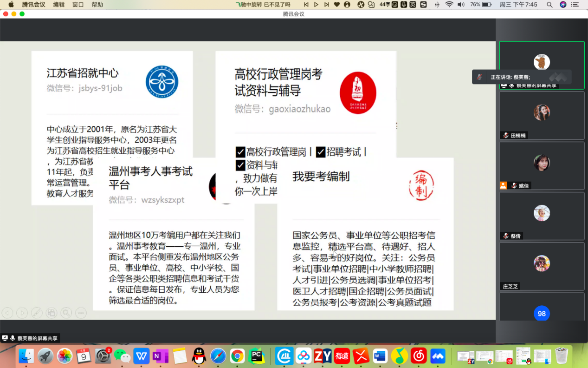Open Launchpad from the Dock
This screenshot has width=588, height=368.
[45, 356]
